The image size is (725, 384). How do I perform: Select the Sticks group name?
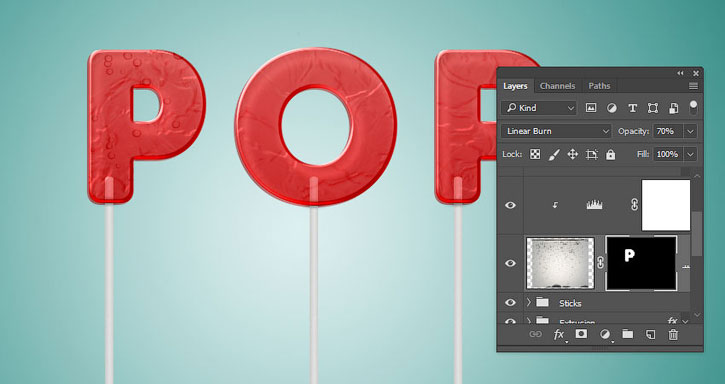570,303
